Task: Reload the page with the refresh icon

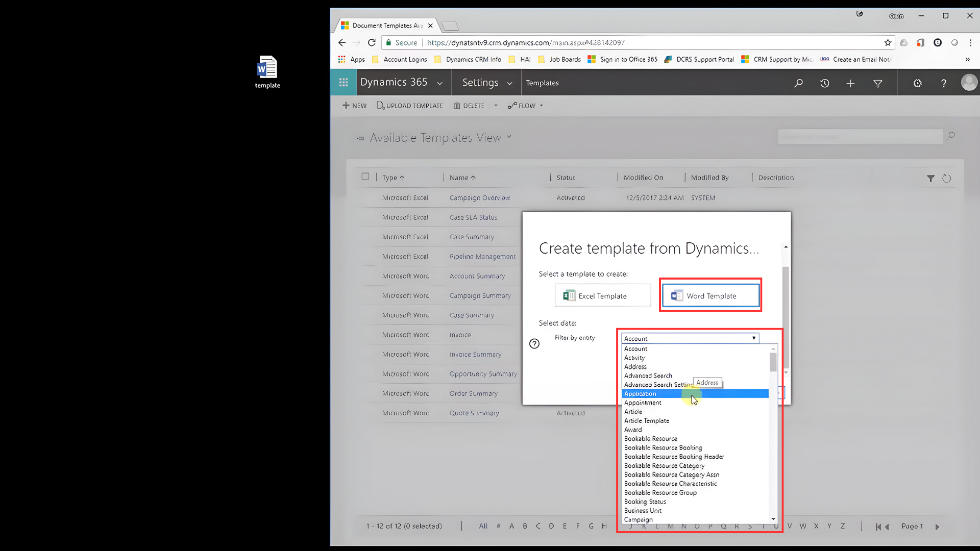Action: [x=372, y=43]
